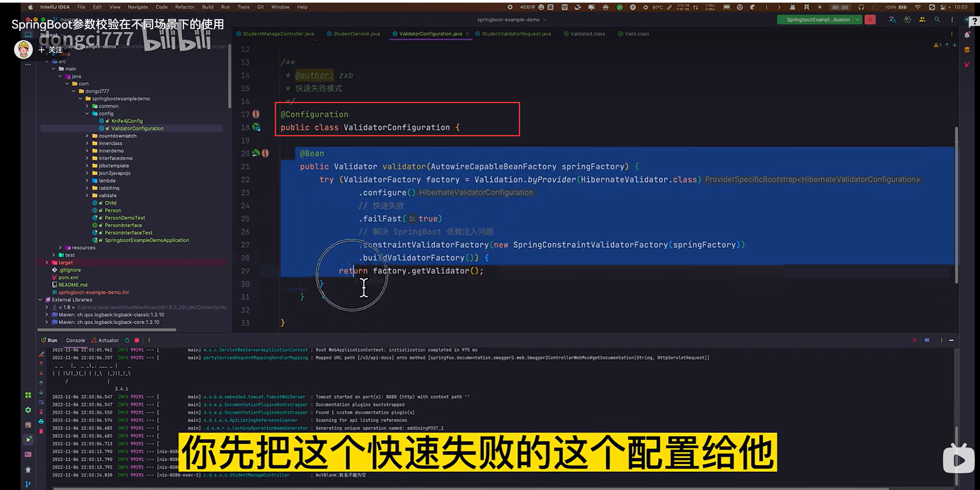Click the Code With Me people icon

tap(922, 20)
